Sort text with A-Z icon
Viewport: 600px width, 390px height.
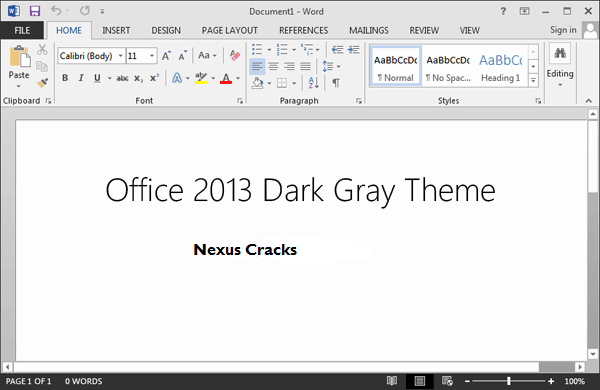click(x=313, y=83)
